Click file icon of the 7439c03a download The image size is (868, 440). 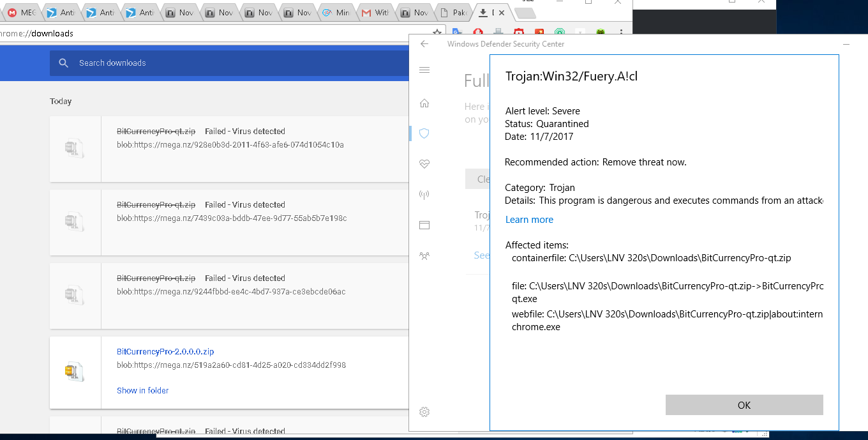tap(74, 222)
